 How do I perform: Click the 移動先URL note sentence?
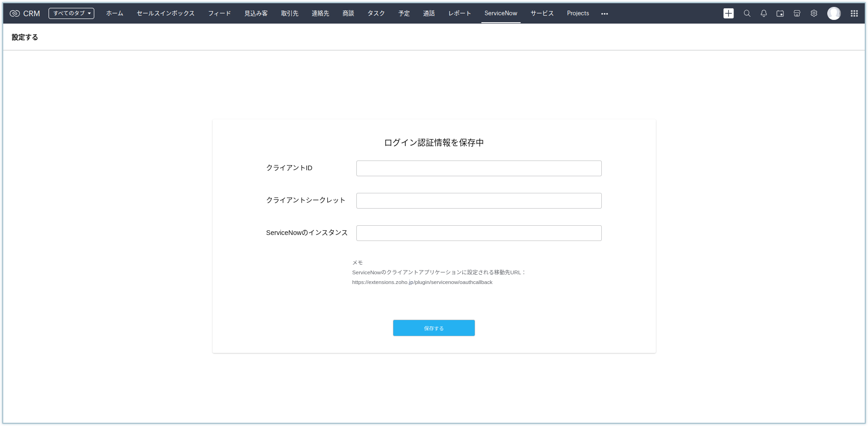click(439, 272)
